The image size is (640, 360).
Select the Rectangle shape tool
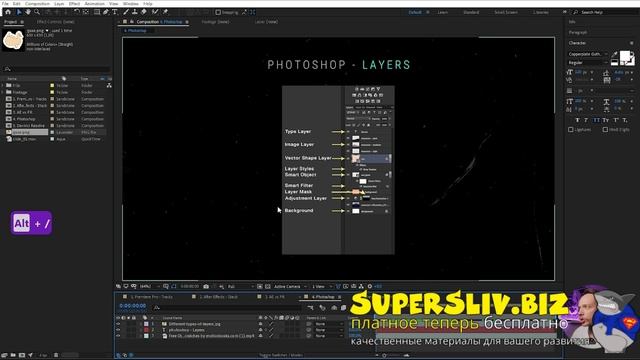tap(97, 12)
